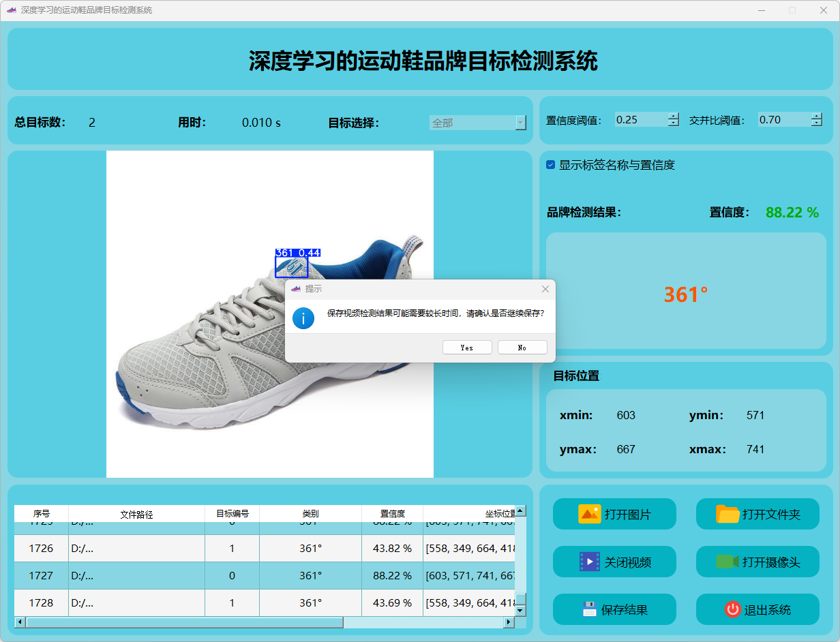The width and height of the screenshot is (840, 642).
Task: Click the camera icon on 打开摄像头 button
Action: [727, 562]
